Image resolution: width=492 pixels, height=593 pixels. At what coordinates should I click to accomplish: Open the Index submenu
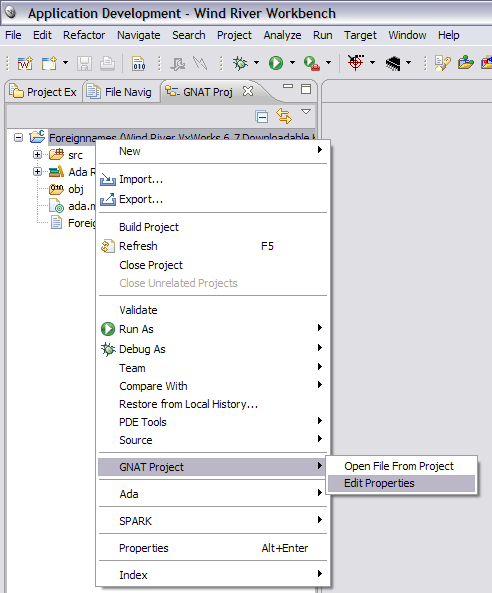pyautogui.click(x=213, y=575)
